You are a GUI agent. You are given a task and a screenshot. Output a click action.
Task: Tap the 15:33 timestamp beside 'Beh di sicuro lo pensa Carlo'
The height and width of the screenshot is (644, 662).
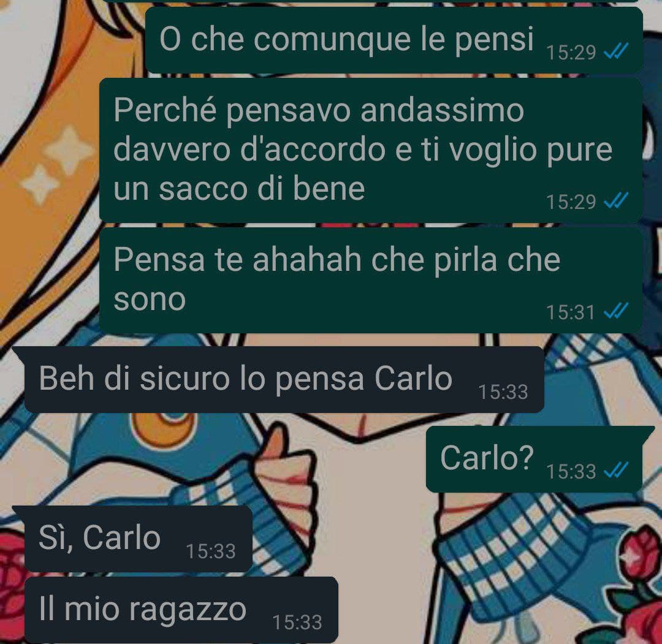pos(503,392)
